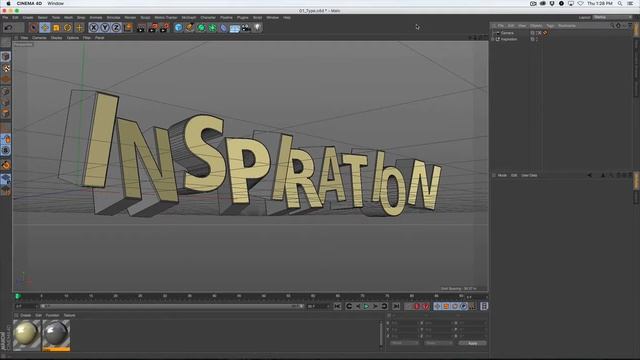
Task: Go to start of timeline
Action: pos(338,306)
